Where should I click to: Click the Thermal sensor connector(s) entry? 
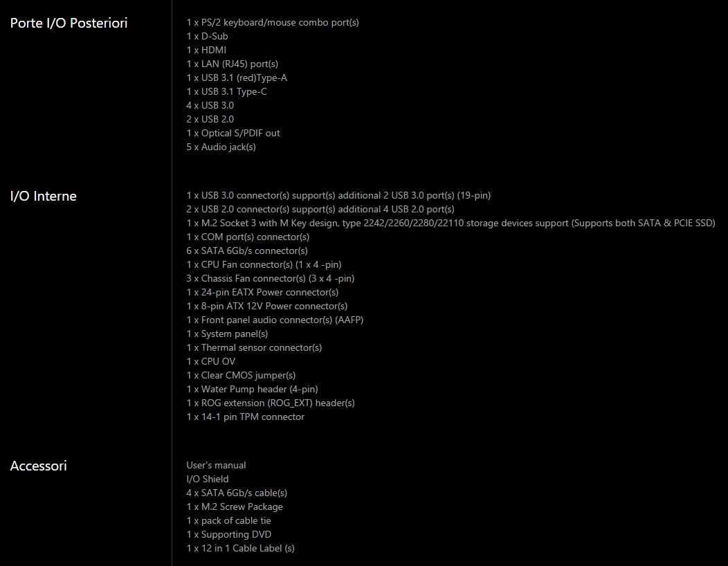click(x=254, y=347)
